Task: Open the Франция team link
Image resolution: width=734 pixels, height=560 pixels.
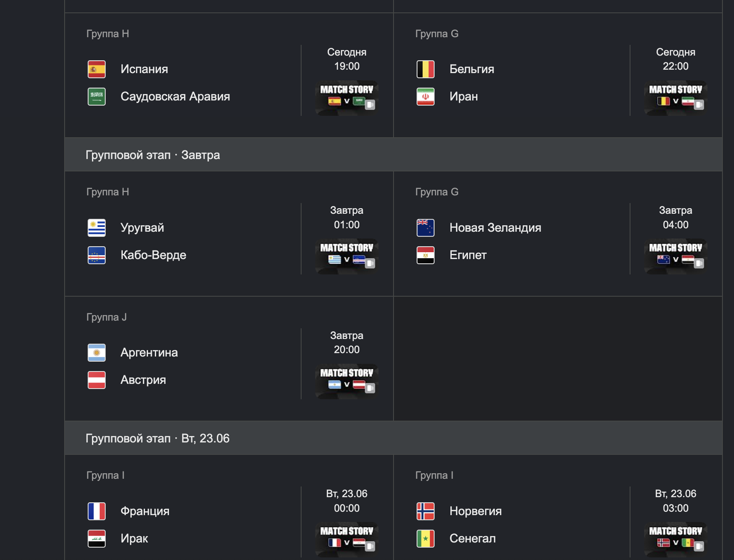Action: pos(145,511)
